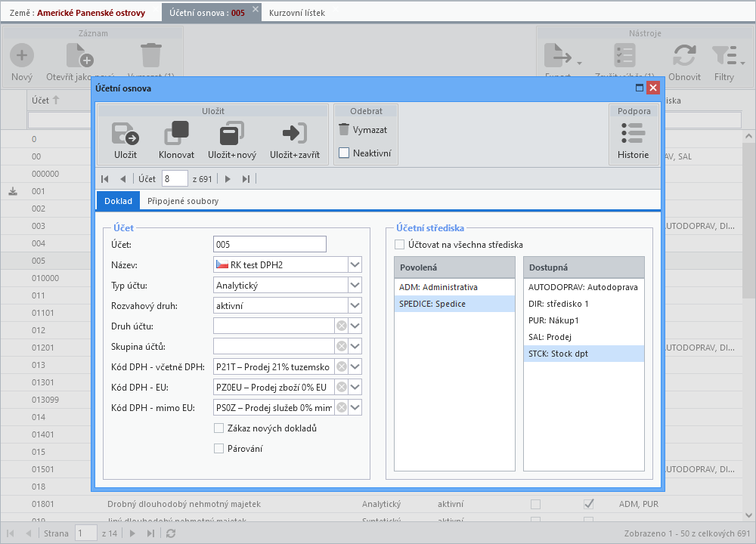Select ADM: Administrativa in Povolená list
This screenshot has height=544, width=756.
(454, 287)
